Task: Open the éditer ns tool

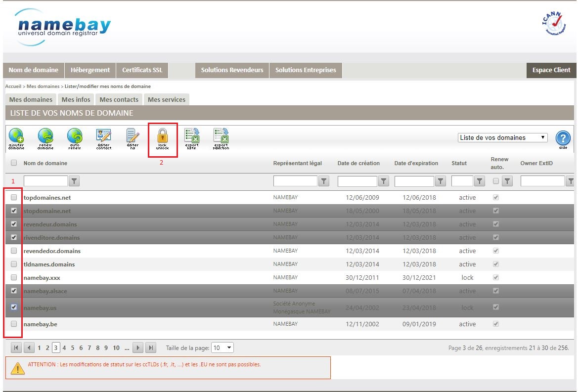Action: [x=133, y=138]
